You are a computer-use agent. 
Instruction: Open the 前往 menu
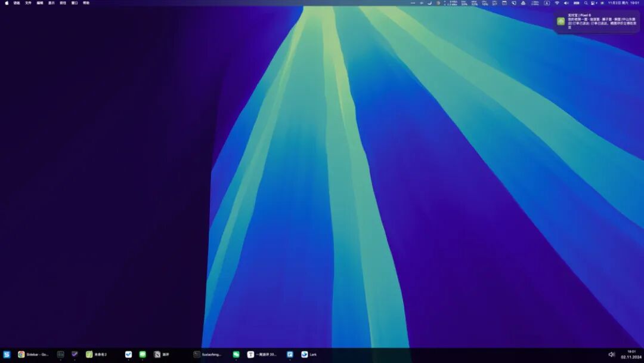pos(63,3)
